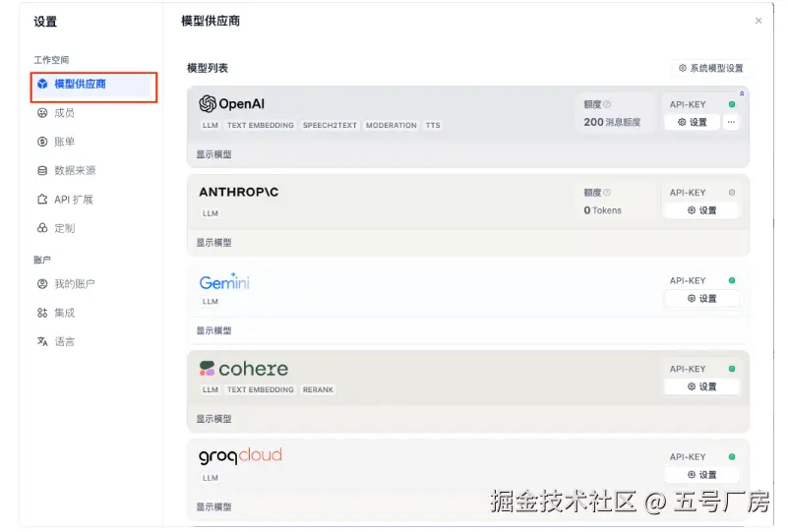This screenshot has height=532, width=788.
Task: Expand 显示模型 under OpenAI
Action: tap(214, 154)
